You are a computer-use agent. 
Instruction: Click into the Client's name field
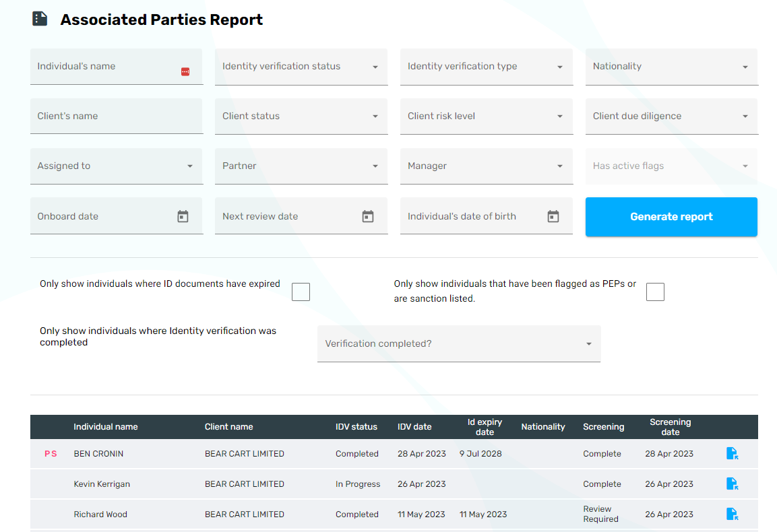pos(116,117)
